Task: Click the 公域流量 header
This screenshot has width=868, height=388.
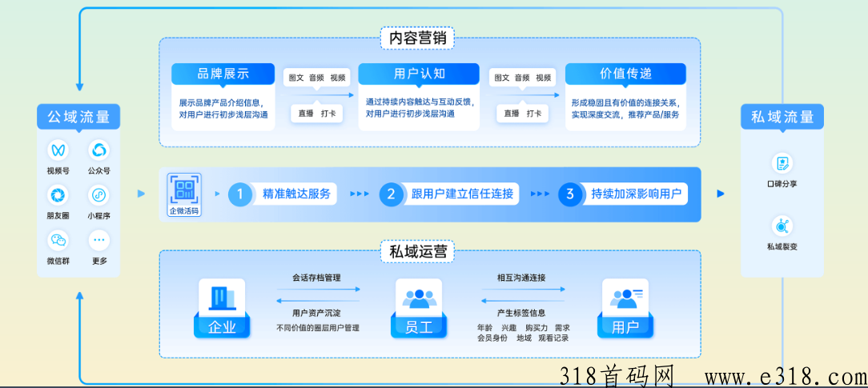Action: click(x=78, y=117)
